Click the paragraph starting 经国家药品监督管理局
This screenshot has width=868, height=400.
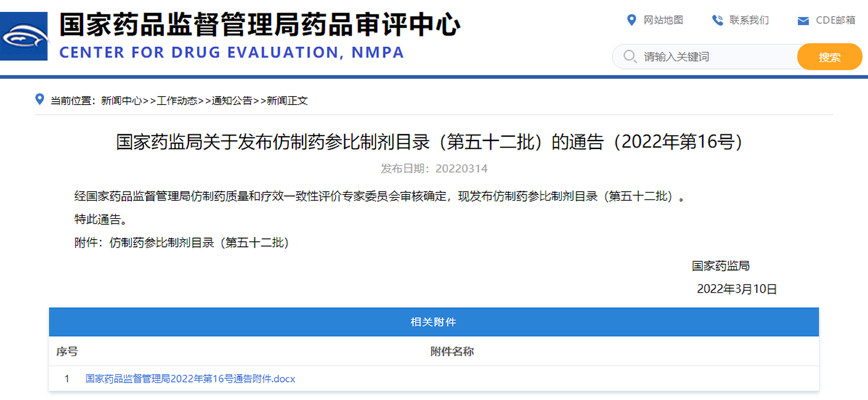pyautogui.click(x=379, y=197)
